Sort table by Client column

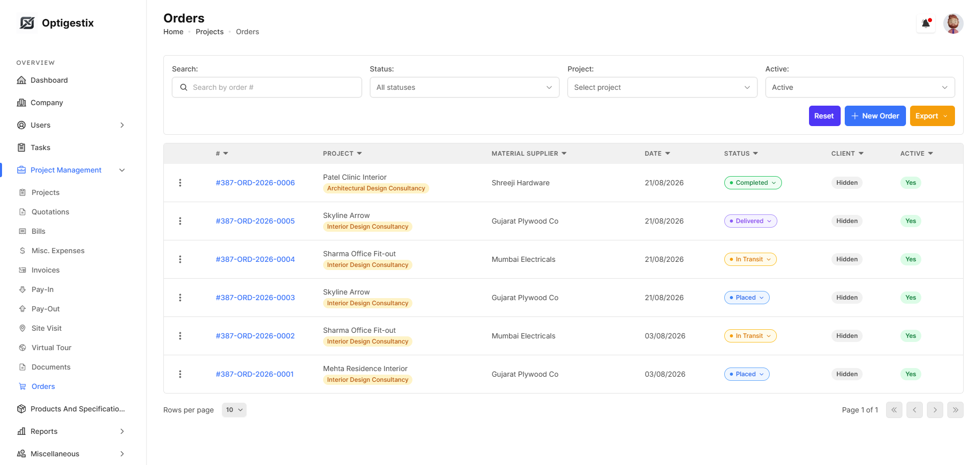tap(847, 154)
